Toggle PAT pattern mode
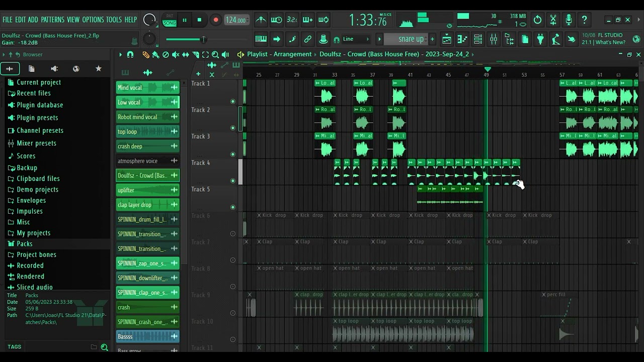This screenshot has height=362, width=644. (x=170, y=17)
